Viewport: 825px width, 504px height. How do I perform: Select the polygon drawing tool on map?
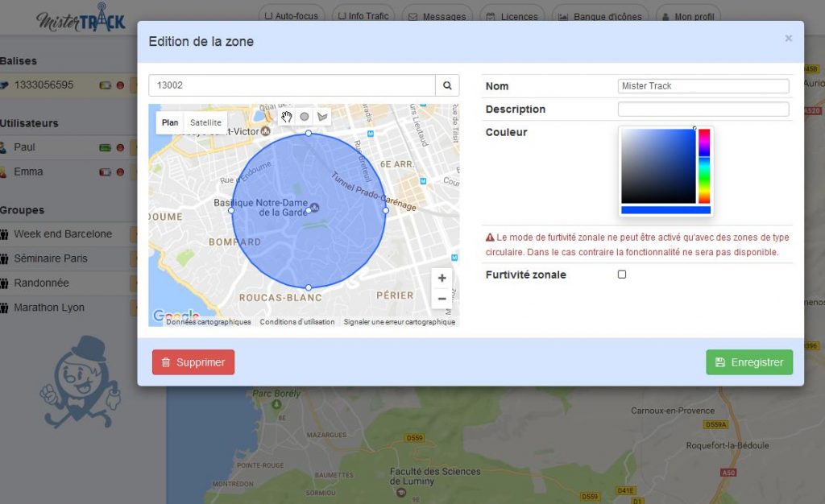point(322,117)
